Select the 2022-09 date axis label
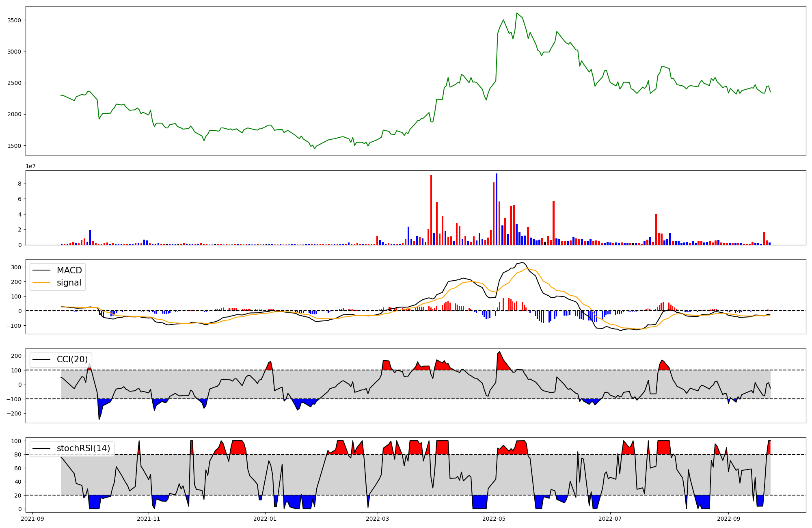 [x=729, y=519]
